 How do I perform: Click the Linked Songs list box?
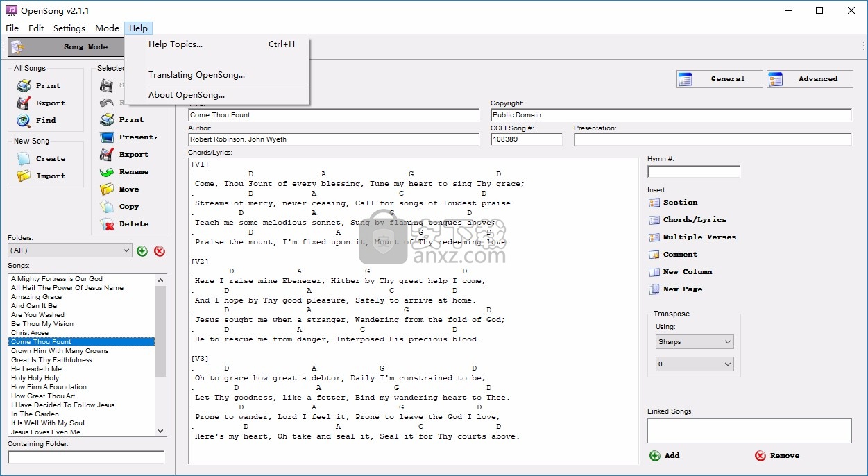(x=749, y=431)
